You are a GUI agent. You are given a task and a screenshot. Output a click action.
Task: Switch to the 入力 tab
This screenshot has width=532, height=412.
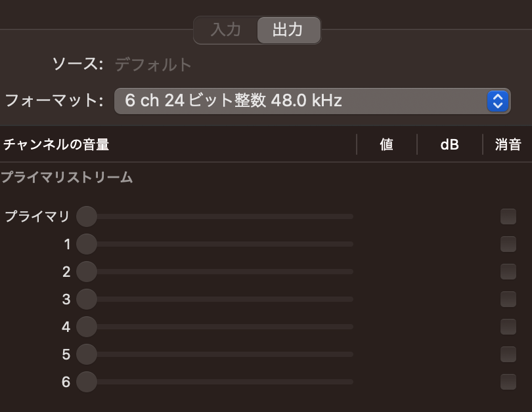(x=226, y=30)
